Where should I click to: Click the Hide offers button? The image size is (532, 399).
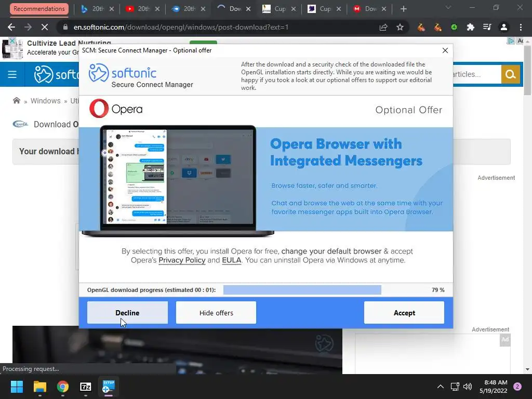point(216,312)
